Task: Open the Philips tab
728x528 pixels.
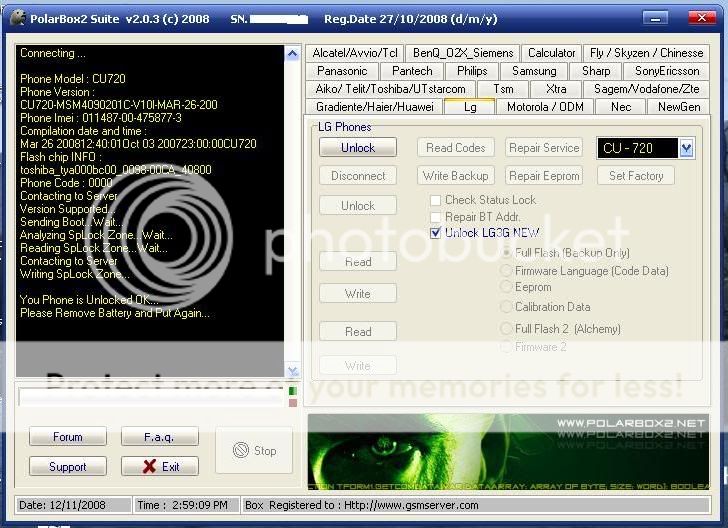Action: [x=472, y=71]
